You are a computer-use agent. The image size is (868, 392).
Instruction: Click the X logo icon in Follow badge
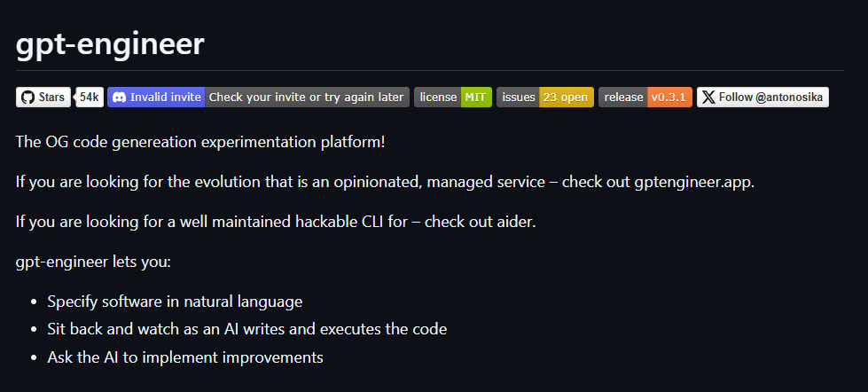point(708,98)
